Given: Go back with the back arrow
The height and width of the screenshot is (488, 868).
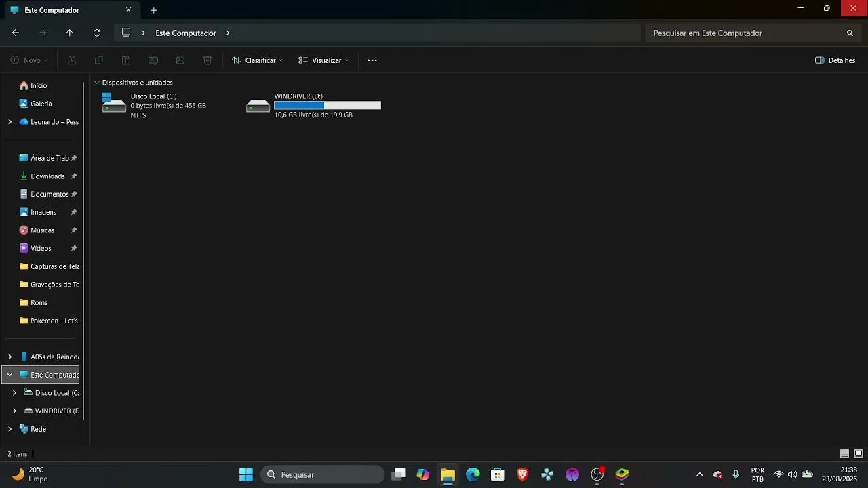Looking at the screenshot, I should point(16,33).
